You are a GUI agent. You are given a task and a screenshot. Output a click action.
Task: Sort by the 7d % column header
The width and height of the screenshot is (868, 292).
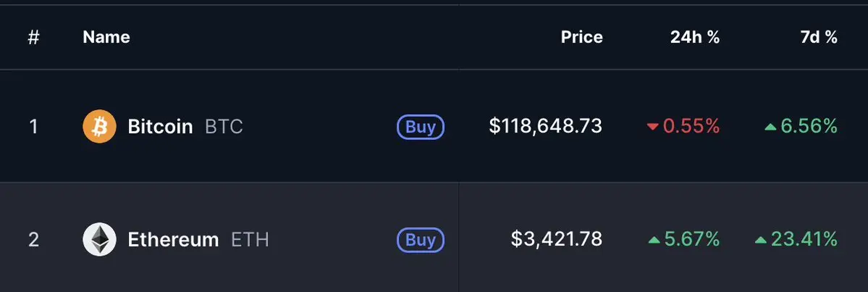[x=819, y=37]
